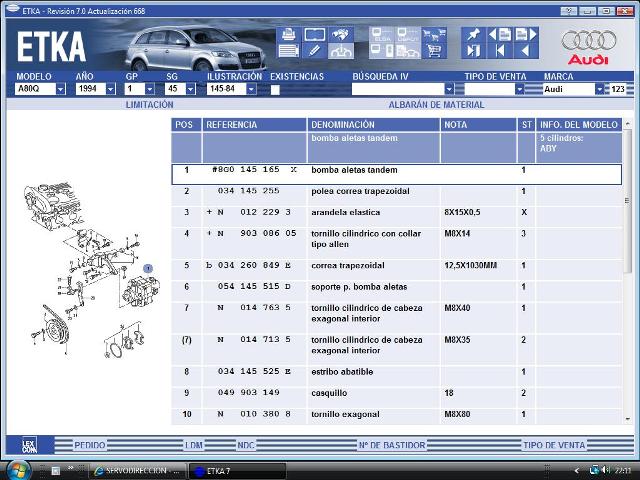Click the parts table scroll-up arrow
640x480 pixels.
pyautogui.click(x=627, y=123)
